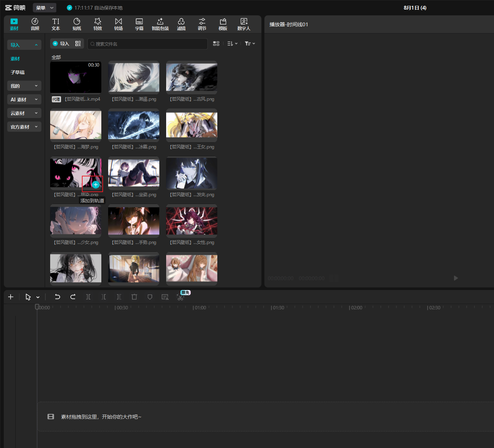The image size is (494, 448).
Task: Expand the 云素材 sidebar section
Action: pyautogui.click(x=24, y=113)
